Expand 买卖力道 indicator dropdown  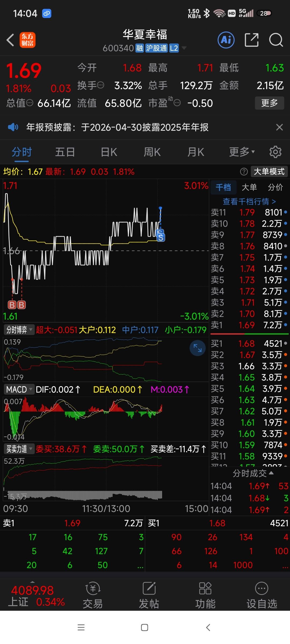coord(19,449)
